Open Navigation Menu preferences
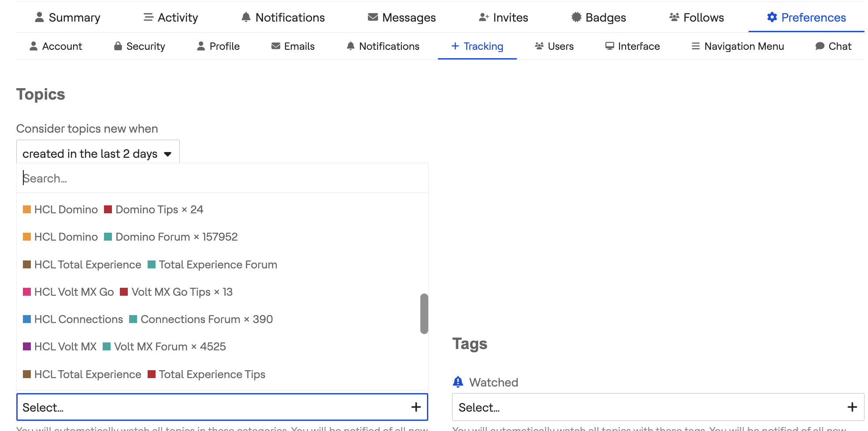Image resolution: width=868 pixels, height=431 pixels. click(x=738, y=46)
